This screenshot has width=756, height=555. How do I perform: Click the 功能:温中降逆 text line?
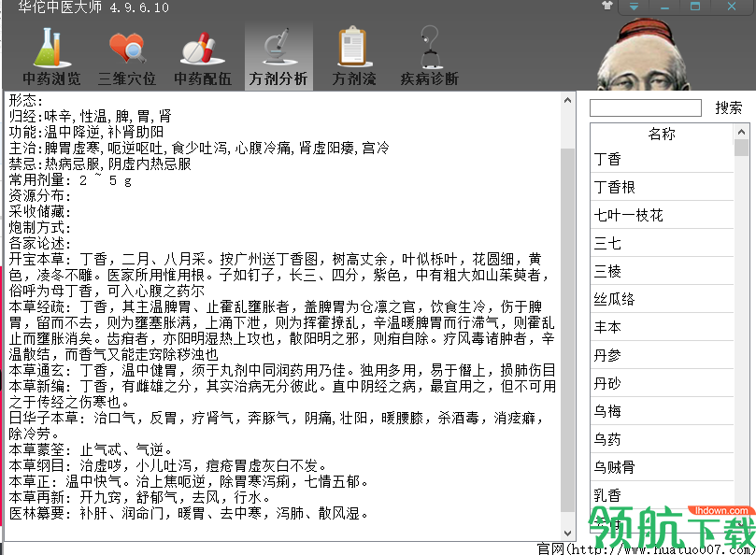[x=86, y=132]
